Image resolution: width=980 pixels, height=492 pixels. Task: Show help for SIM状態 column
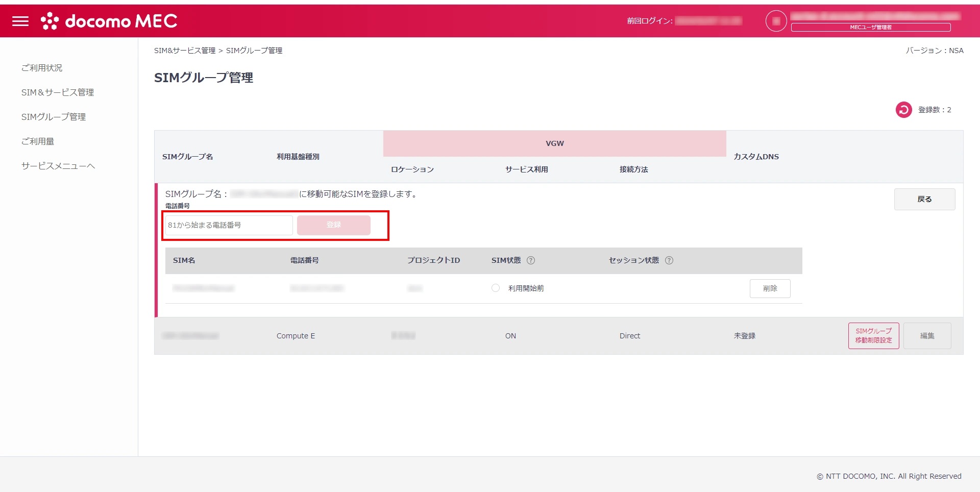click(x=531, y=260)
